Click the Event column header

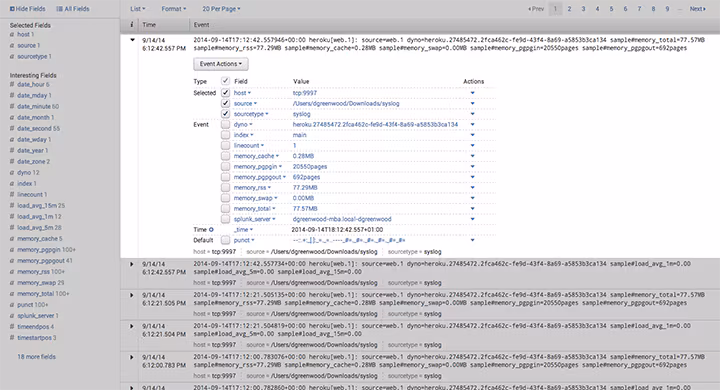[201, 25]
